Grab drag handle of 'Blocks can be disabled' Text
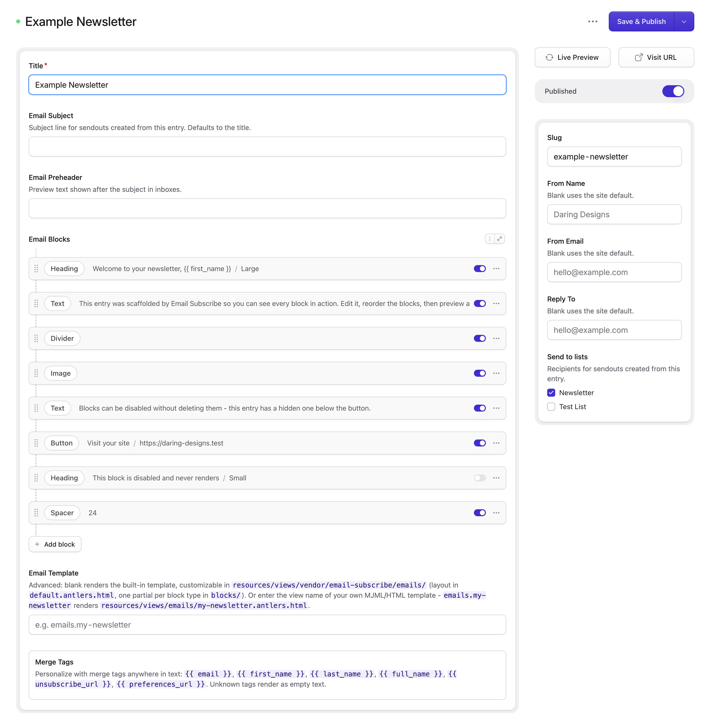Screen dimensions: 707x728 tap(36, 408)
